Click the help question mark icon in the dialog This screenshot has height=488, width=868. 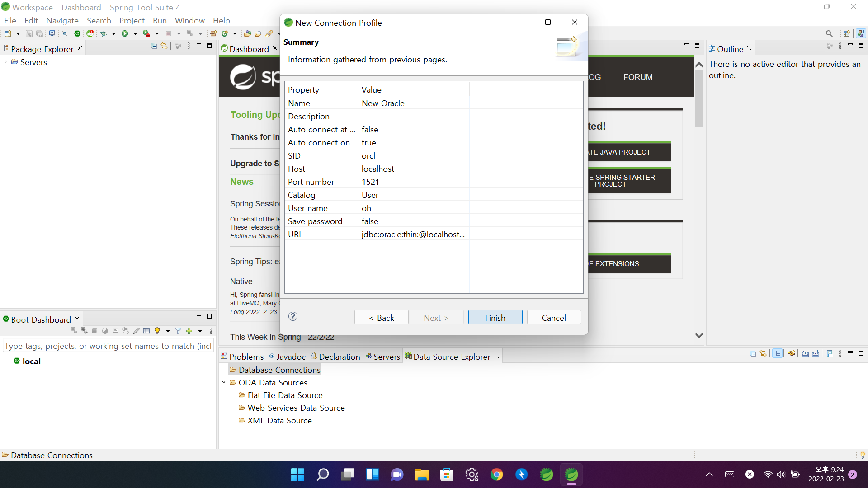click(x=293, y=317)
